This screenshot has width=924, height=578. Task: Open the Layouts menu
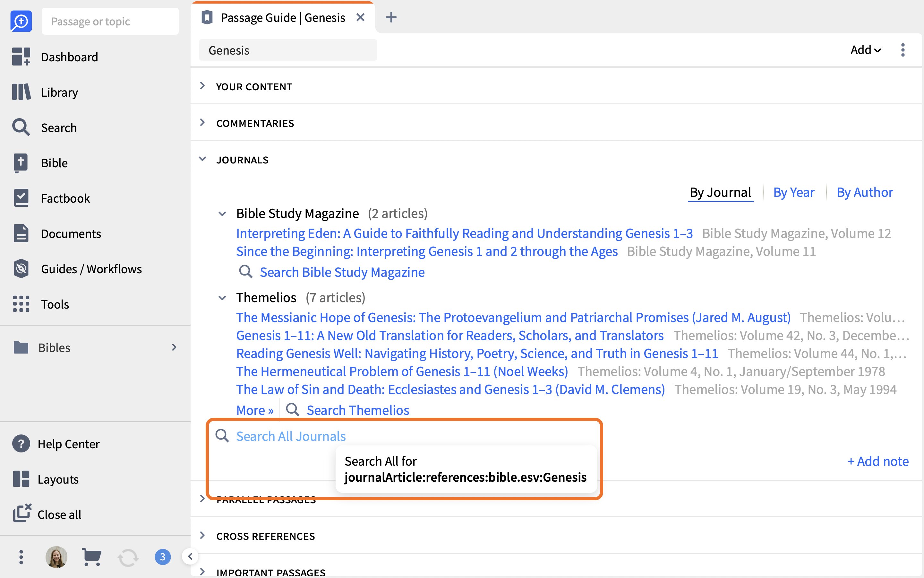(46, 479)
